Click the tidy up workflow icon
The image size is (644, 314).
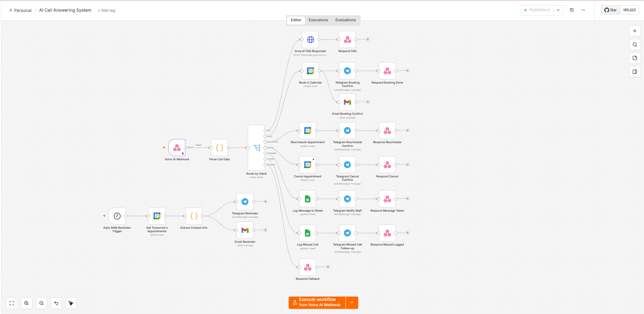click(x=71, y=303)
